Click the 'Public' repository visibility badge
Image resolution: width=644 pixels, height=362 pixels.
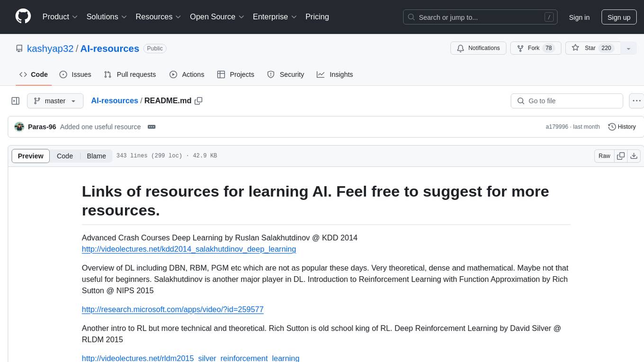point(155,48)
